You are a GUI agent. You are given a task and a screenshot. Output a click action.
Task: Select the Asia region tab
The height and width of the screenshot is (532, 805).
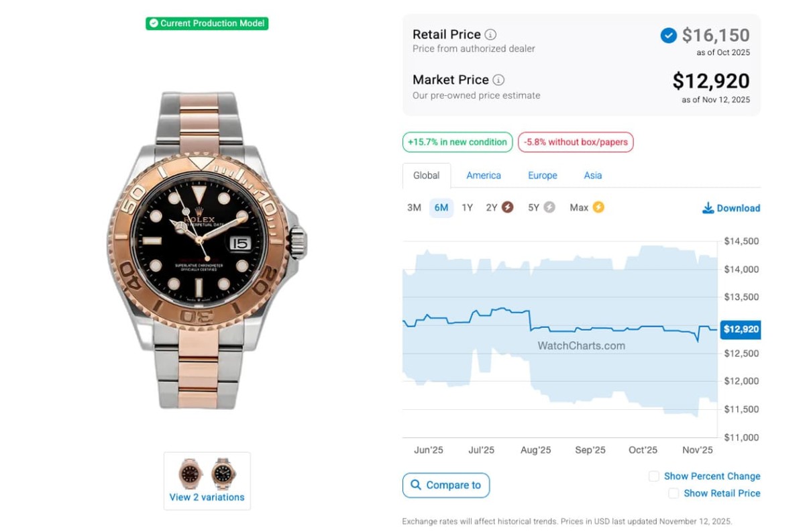click(x=593, y=175)
